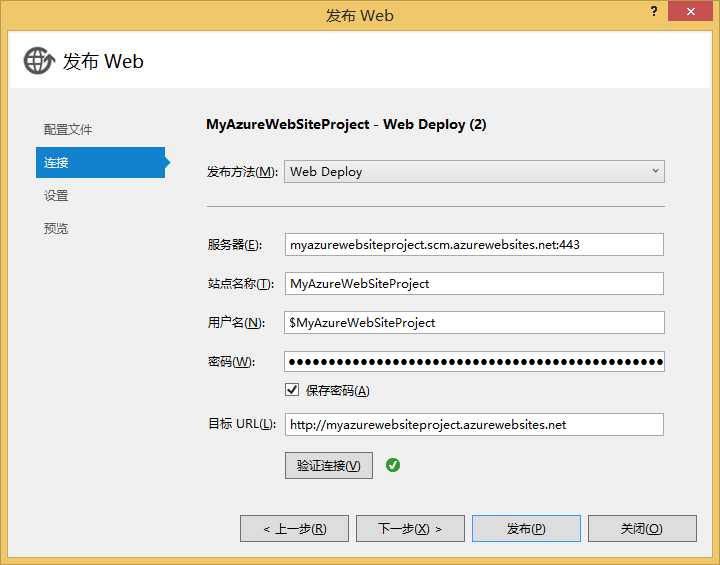The height and width of the screenshot is (565, 720).
Task: Open the 发布方法 Web Deploy dropdown
Action: click(474, 171)
